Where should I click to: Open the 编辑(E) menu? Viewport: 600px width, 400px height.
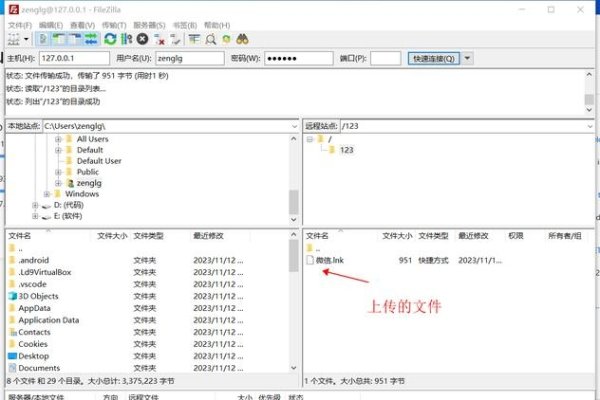[51, 25]
